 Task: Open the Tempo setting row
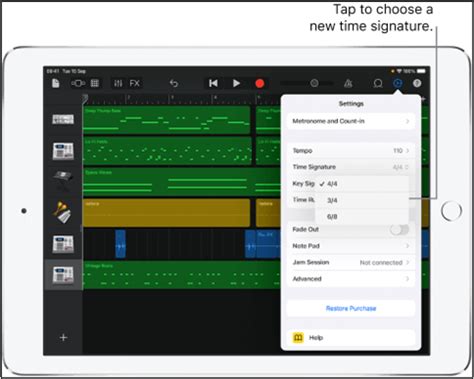pos(351,151)
